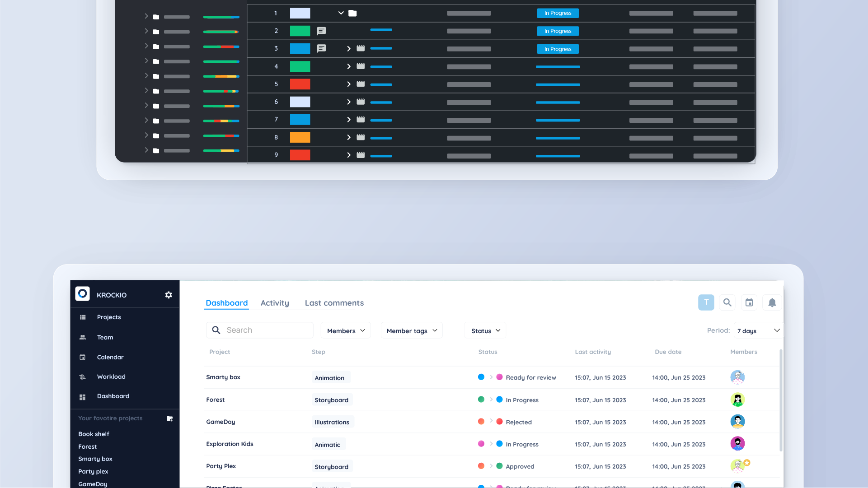Click the red swatch in row 5
Image resolution: width=868 pixels, height=488 pixels.
pyautogui.click(x=300, y=84)
